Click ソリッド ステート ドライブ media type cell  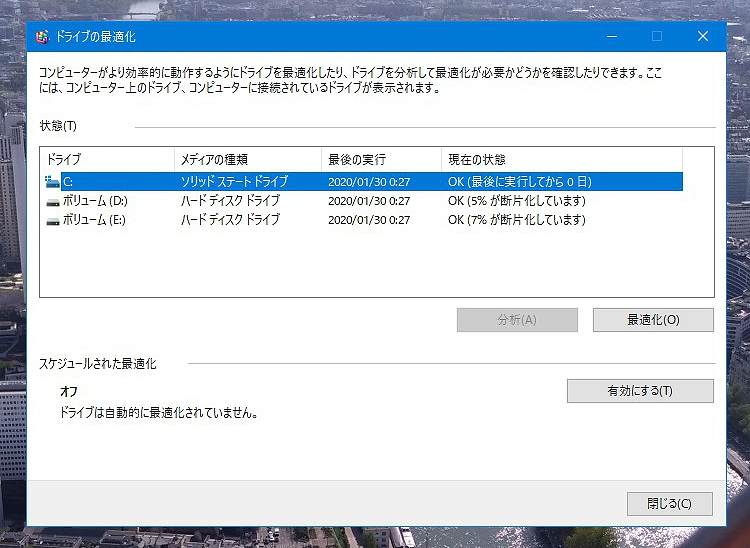pyautogui.click(x=234, y=182)
